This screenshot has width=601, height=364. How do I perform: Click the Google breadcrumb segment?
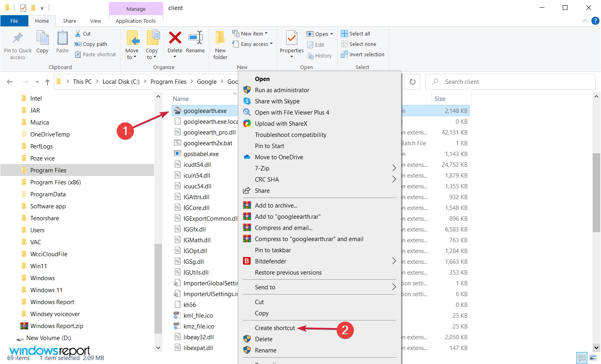click(207, 82)
